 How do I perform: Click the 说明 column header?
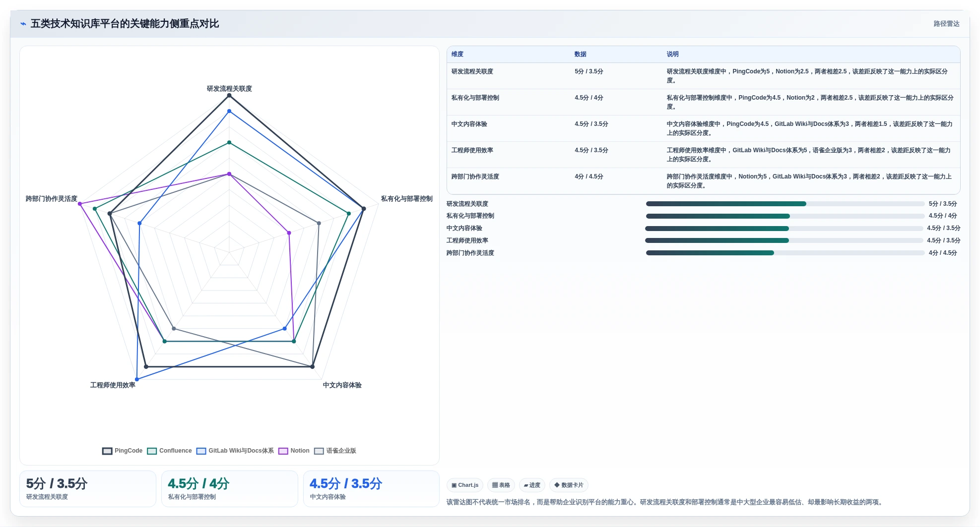tap(673, 54)
